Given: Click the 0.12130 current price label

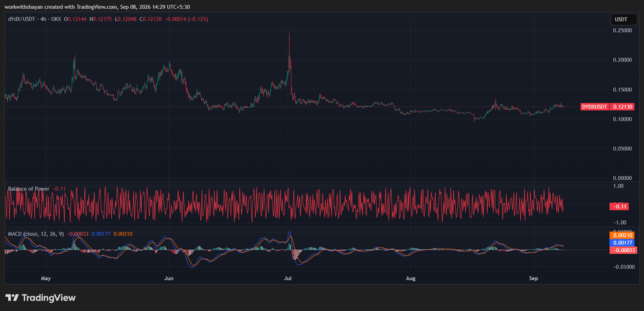Looking at the screenshot, I should pos(622,107).
